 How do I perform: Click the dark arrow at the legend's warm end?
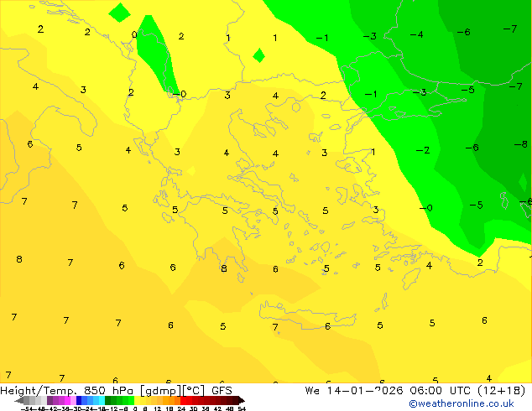point(242,401)
